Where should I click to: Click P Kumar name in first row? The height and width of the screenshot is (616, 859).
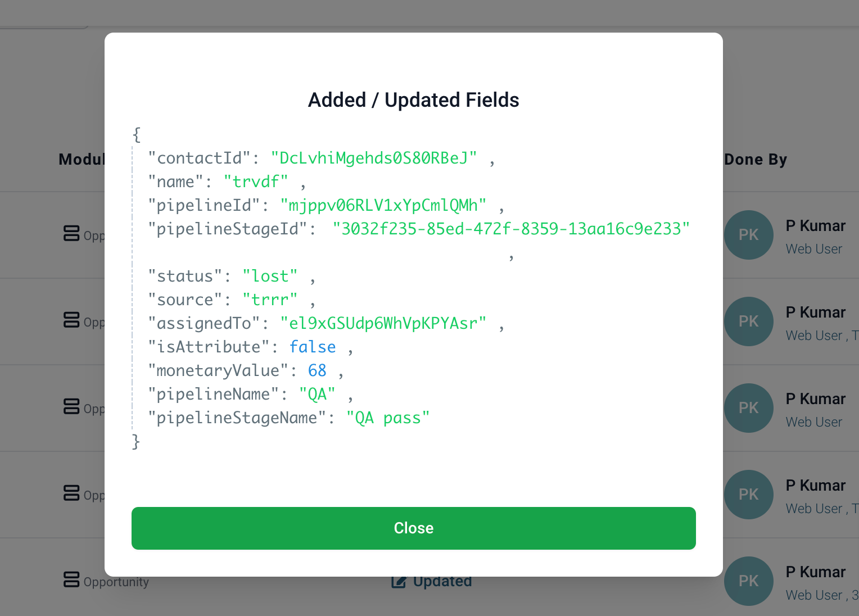[816, 226]
